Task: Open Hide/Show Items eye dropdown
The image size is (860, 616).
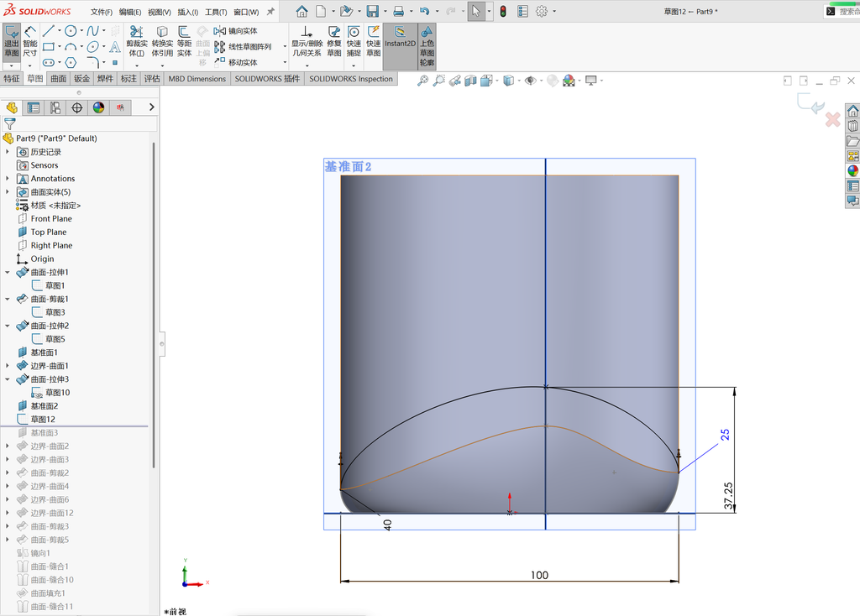Action: tap(531, 81)
